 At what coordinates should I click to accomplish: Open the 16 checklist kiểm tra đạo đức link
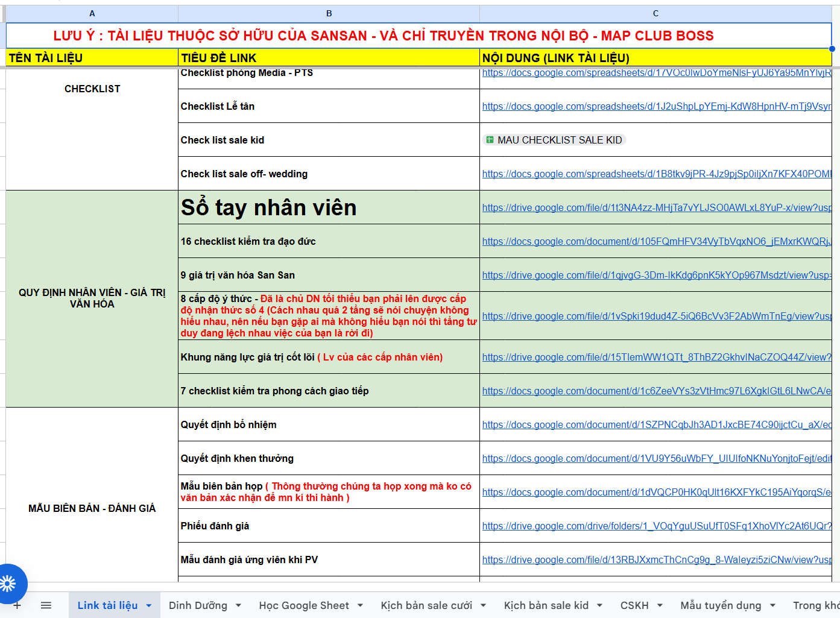point(657,241)
